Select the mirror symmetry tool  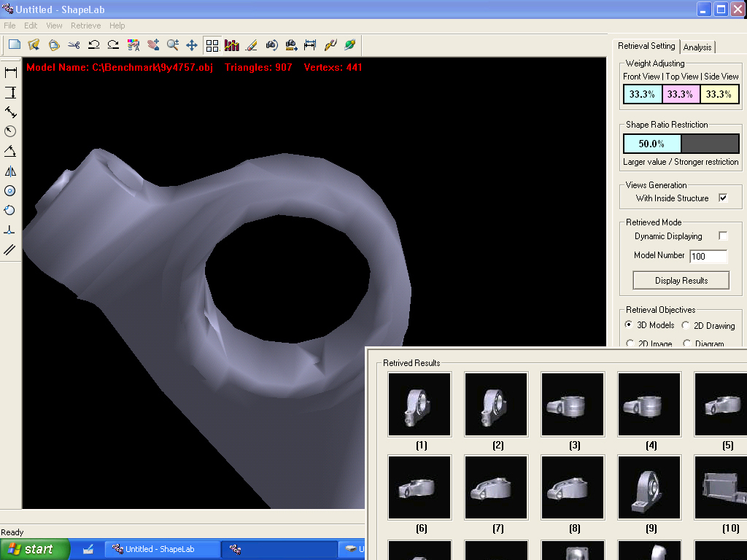coord(11,171)
